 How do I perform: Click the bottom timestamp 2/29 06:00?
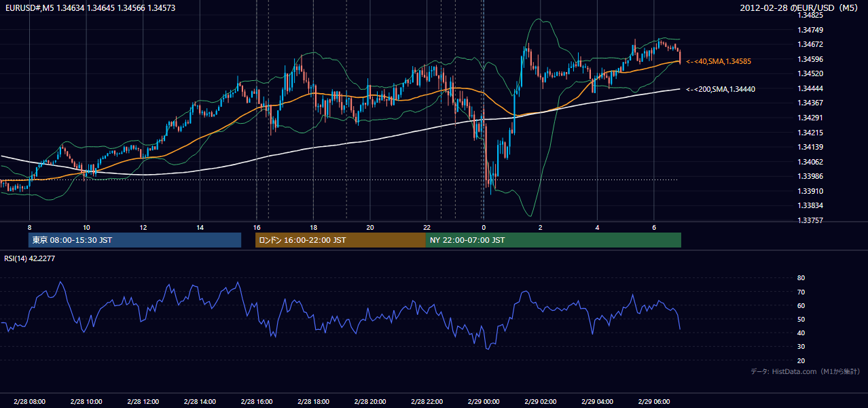click(x=653, y=402)
